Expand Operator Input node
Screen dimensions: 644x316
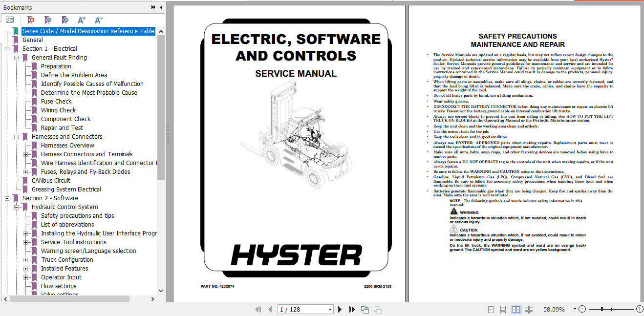click(x=26, y=277)
